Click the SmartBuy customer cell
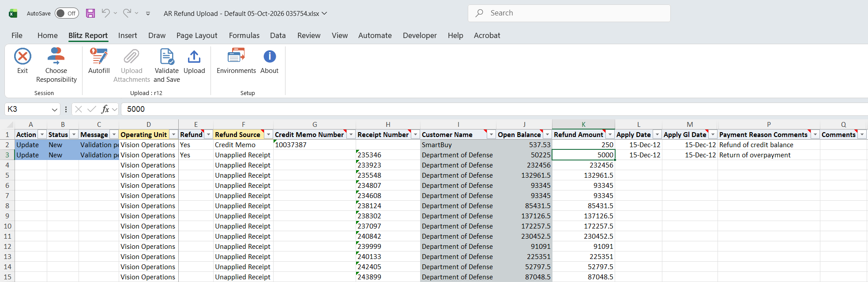 [458, 145]
